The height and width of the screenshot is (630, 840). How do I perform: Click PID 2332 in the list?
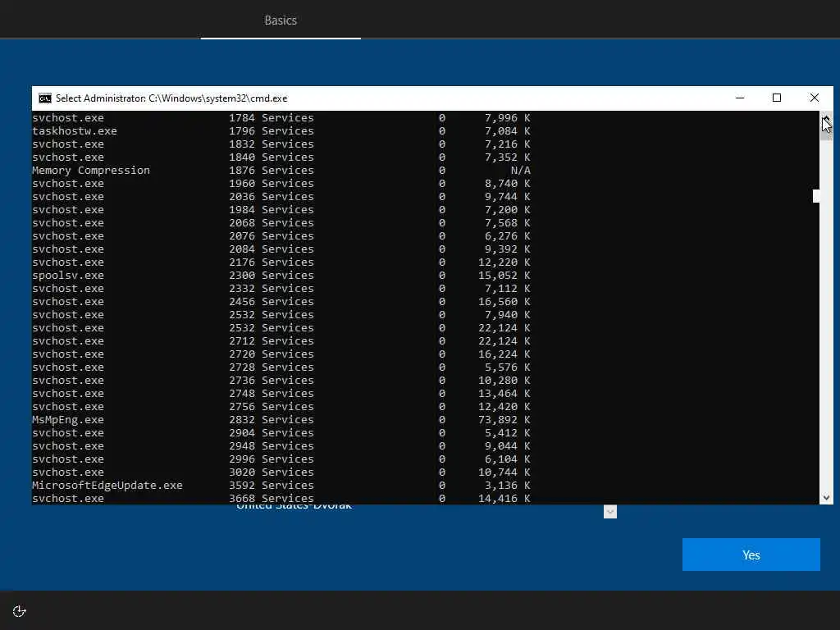coord(242,289)
